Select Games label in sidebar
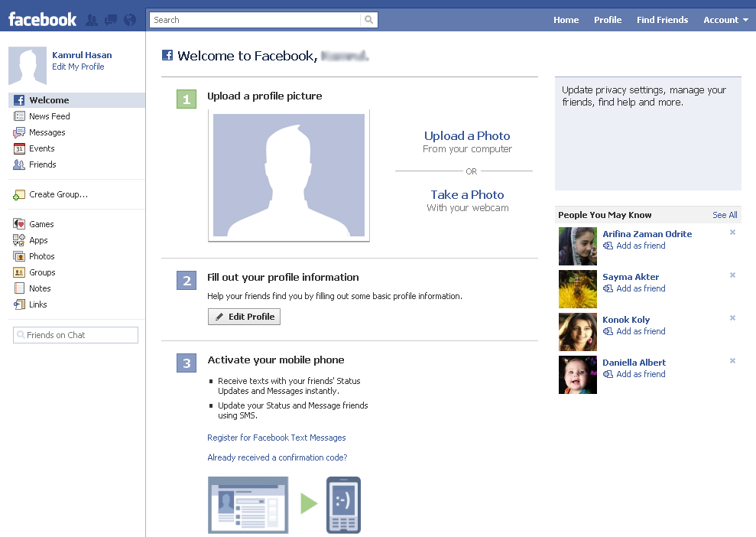The height and width of the screenshot is (537, 756). [41, 224]
